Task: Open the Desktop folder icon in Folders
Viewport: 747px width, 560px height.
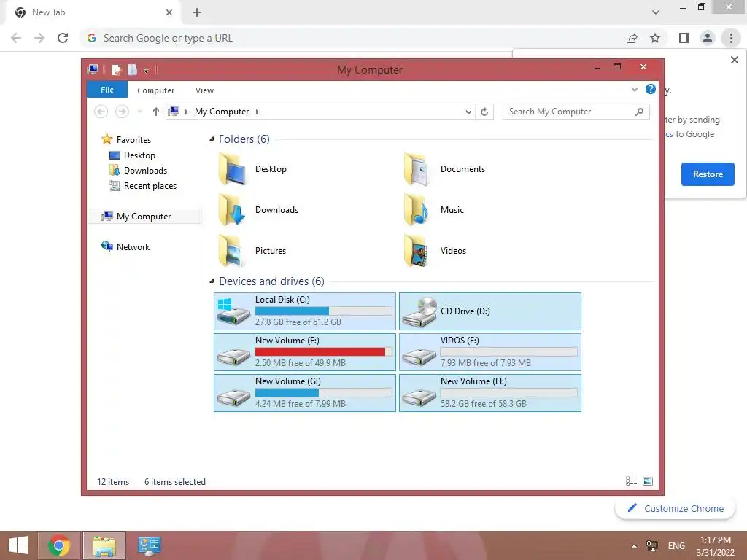Action: [x=232, y=169]
